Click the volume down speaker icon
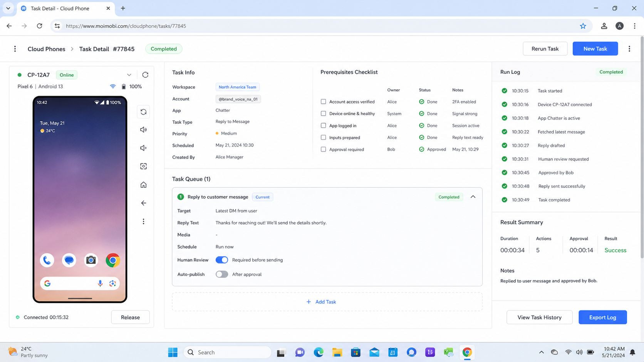644x362 pixels. [x=143, y=148]
